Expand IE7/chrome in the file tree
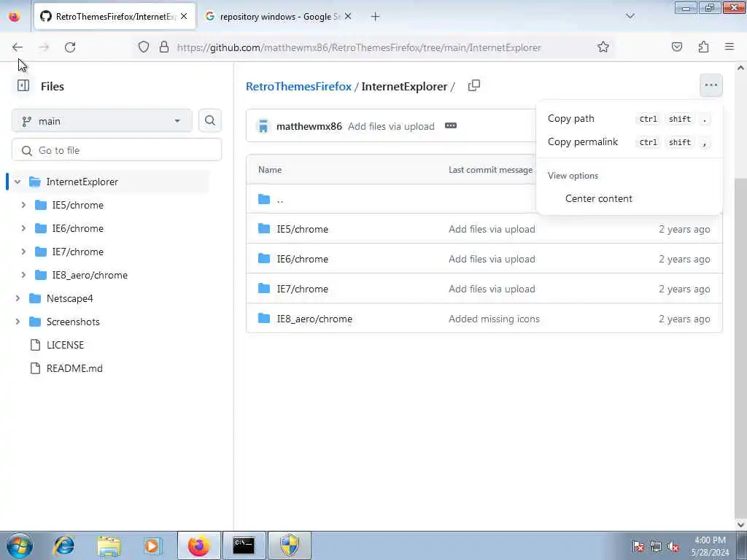The width and height of the screenshot is (747, 560). pyautogui.click(x=23, y=252)
